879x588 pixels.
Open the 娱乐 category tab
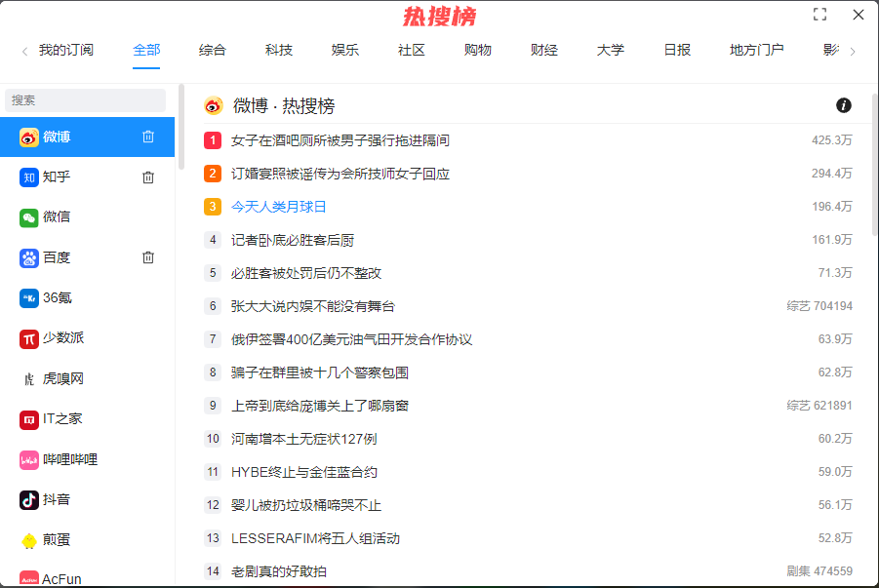coord(344,50)
